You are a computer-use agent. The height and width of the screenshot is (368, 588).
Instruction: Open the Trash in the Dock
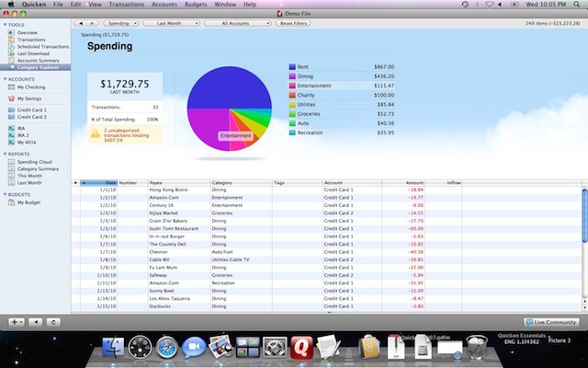477,348
